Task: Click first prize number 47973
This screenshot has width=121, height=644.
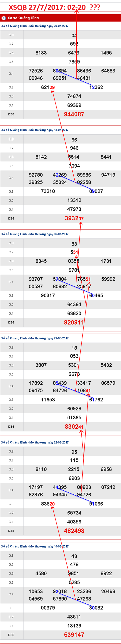Action: [x=74, y=209]
